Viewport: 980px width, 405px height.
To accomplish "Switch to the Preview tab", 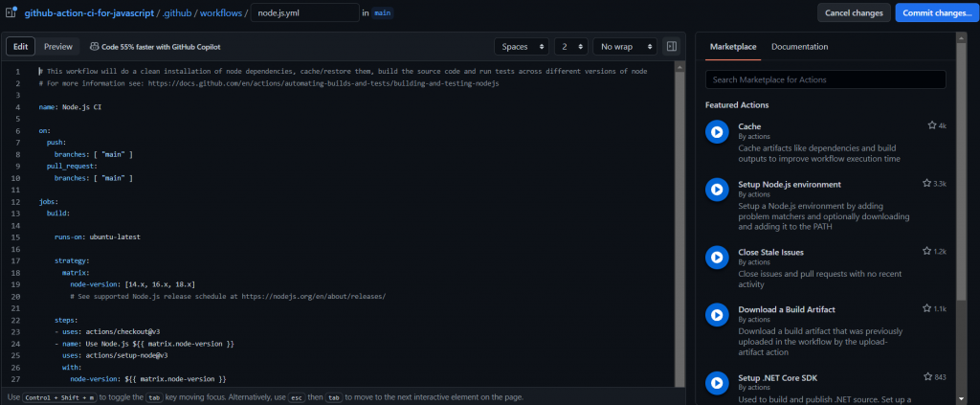I will (58, 46).
